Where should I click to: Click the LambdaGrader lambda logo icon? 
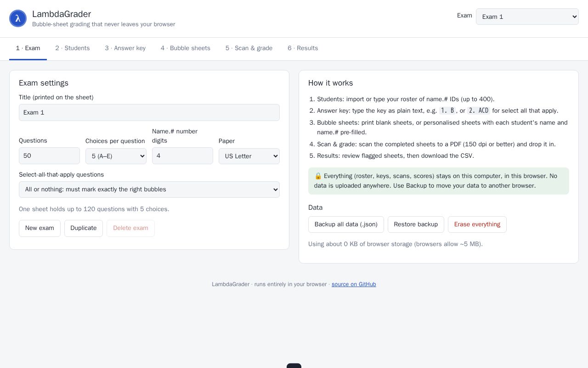pos(18,18)
